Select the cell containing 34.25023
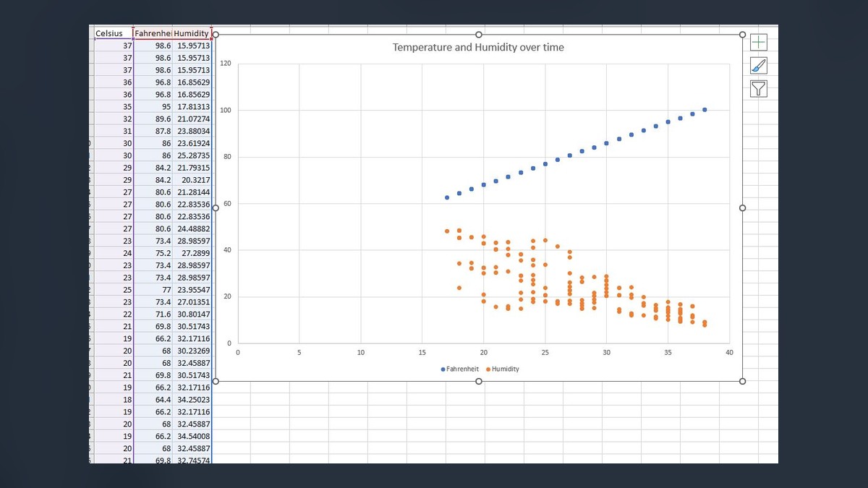The height and width of the screenshot is (488, 868). tap(192, 400)
